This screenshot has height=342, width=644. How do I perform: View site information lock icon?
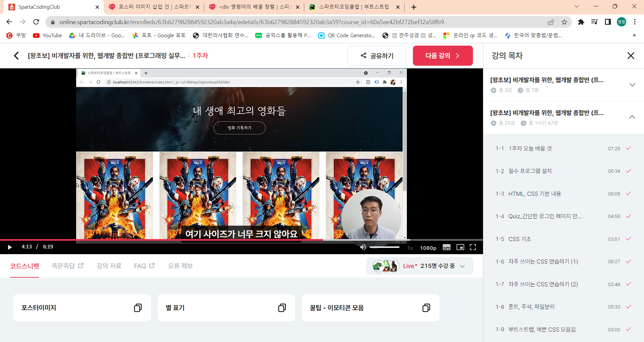click(x=53, y=22)
